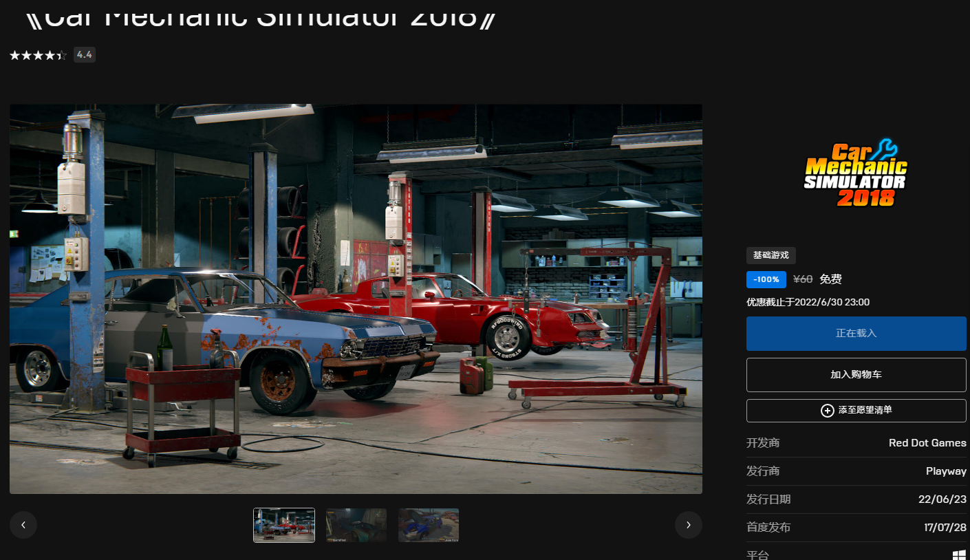The height and width of the screenshot is (560, 970).
Task: Select the first garage screenshot thumbnail
Action: coord(284,525)
